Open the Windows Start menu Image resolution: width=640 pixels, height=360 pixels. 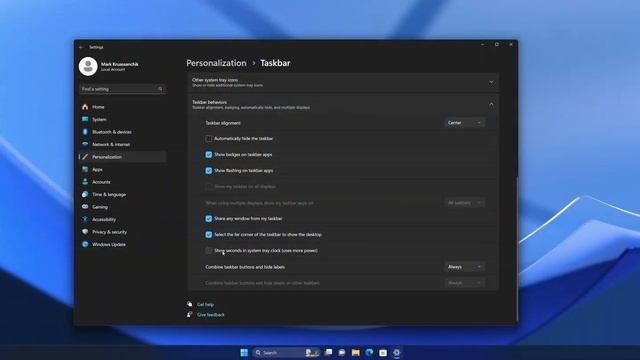point(244,353)
